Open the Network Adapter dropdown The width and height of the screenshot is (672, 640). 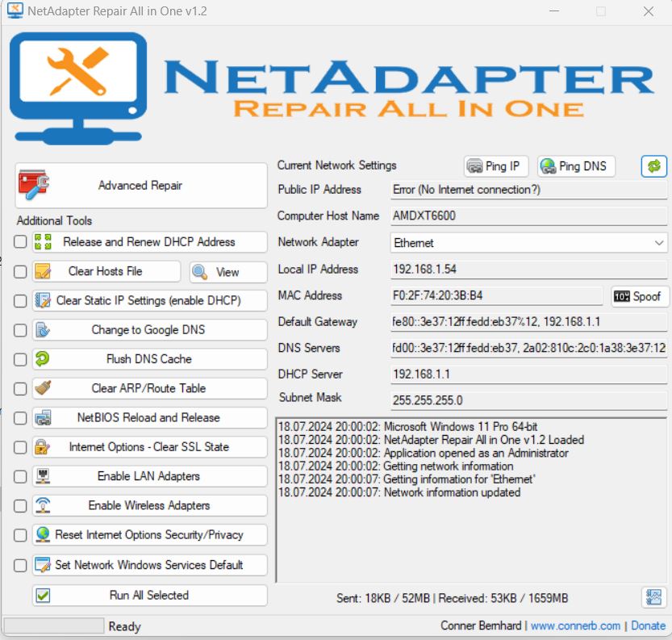point(528,243)
